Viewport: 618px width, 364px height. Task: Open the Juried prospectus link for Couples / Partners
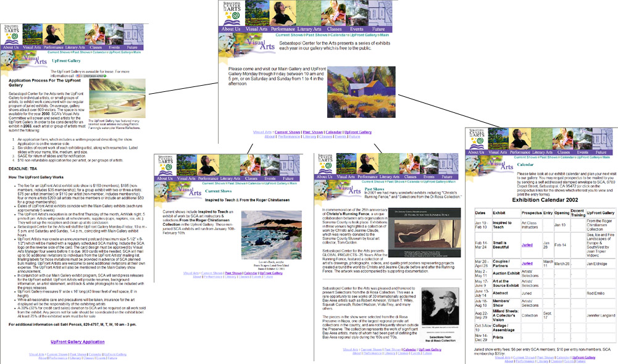point(527,263)
